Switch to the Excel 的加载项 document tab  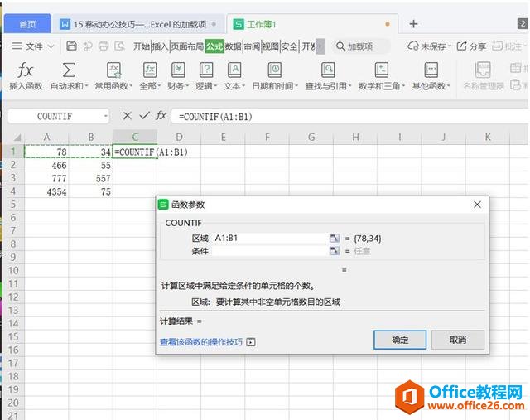138,24
